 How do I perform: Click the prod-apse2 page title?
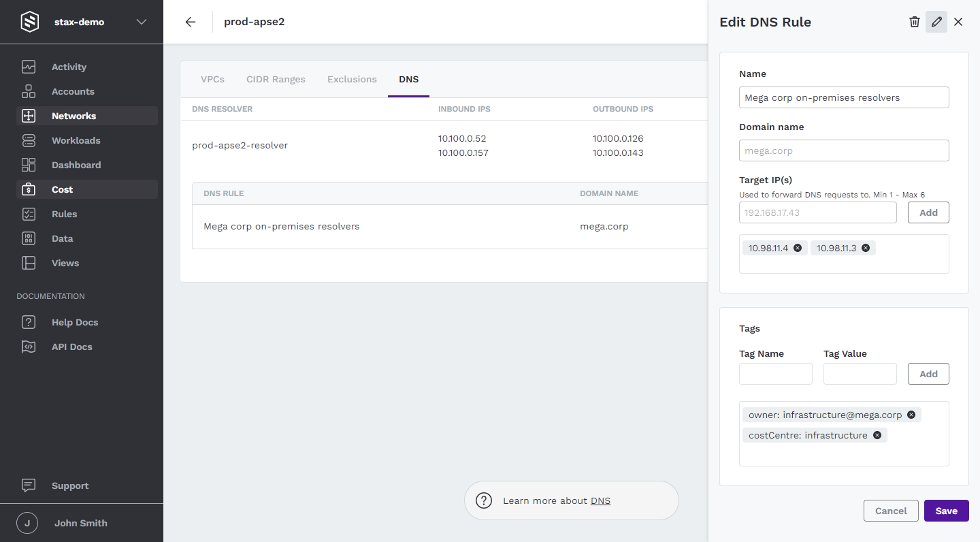click(254, 22)
